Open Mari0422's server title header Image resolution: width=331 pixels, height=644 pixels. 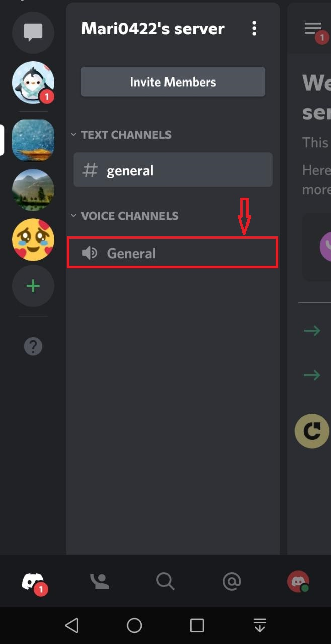click(152, 29)
